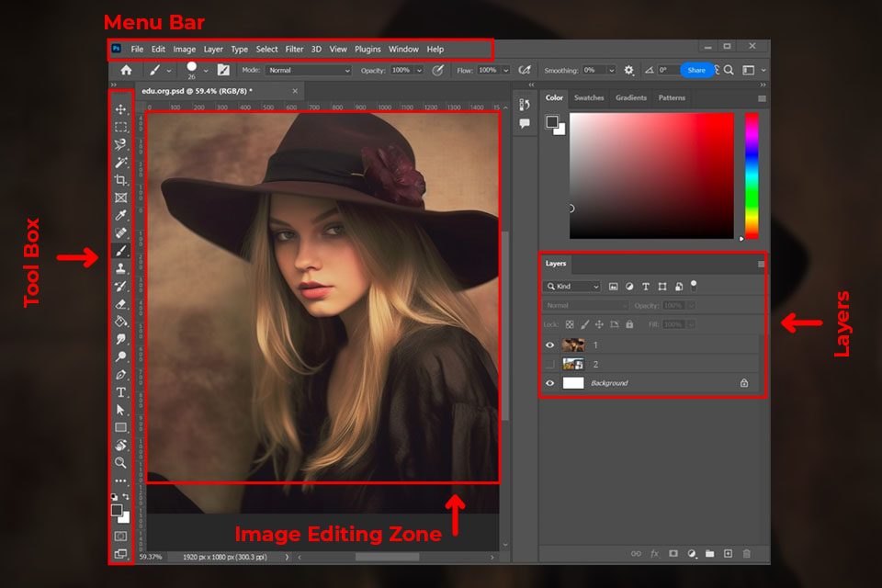Open the Kind layer filter dropdown
The height and width of the screenshot is (588, 882).
(571, 287)
